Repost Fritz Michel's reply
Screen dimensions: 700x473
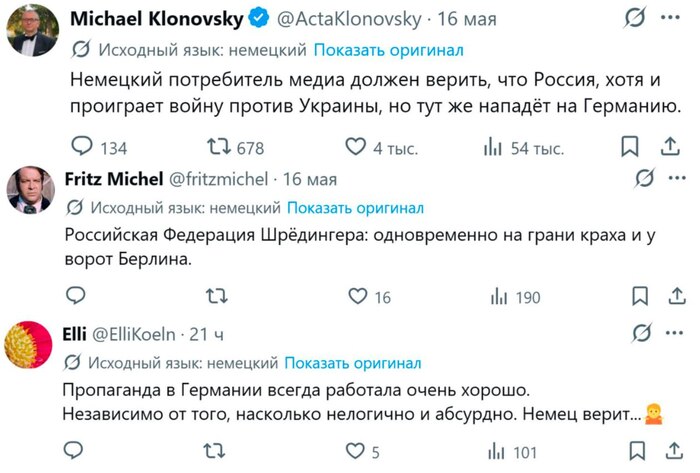click(217, 296)
